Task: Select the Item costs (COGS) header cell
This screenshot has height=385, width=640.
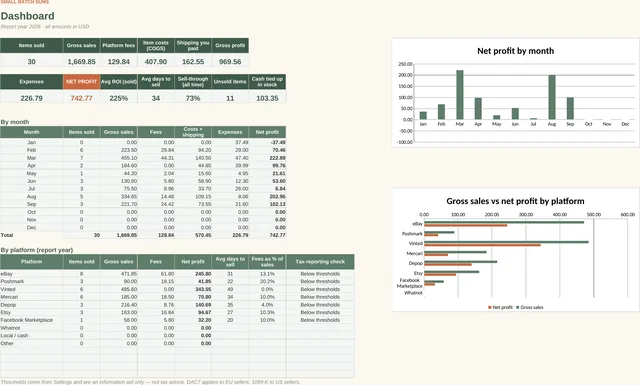Action: (x=156, y=45)
